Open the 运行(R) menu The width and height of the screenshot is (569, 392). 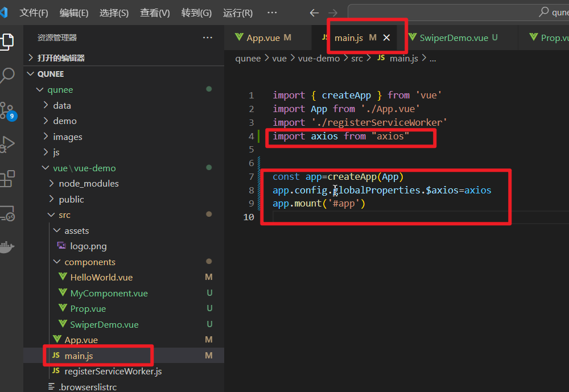(x=237, y=13)
